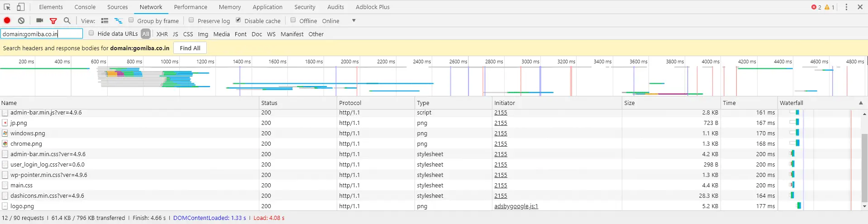This screenshot has width=868, height=224.
Task: Click the domain filter text field
Action: pos(42,34)
